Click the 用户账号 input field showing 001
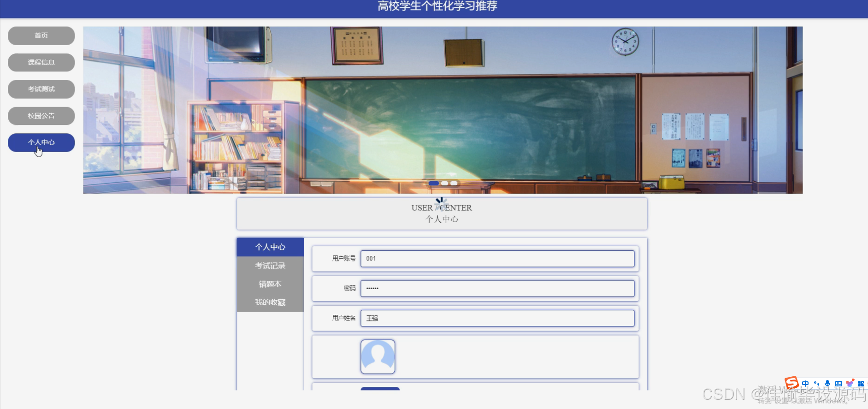Viewport: 868px width, 409px height. 497,259
